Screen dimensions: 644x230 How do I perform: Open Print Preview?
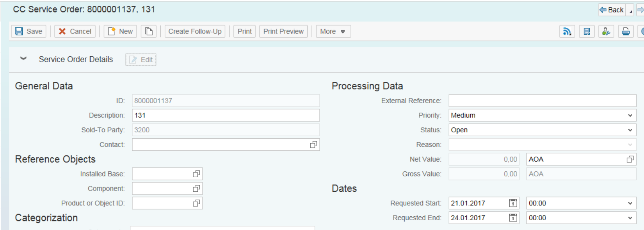pos(283,31)
